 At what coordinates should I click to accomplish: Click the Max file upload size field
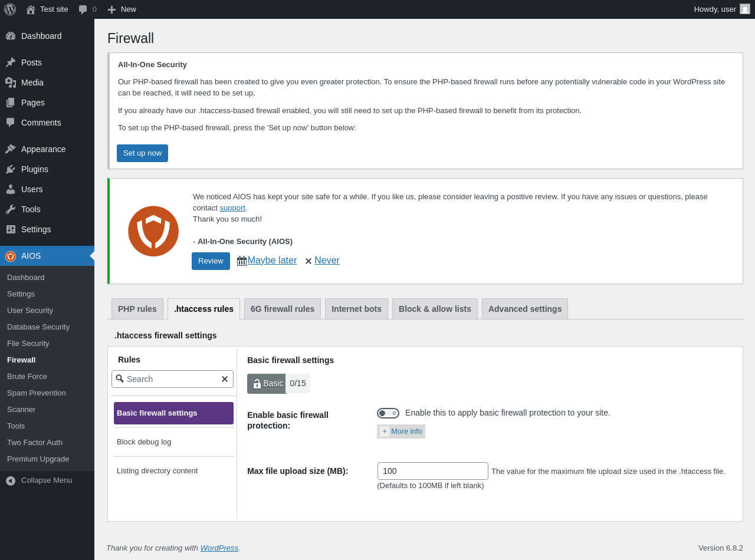[433, 471]
